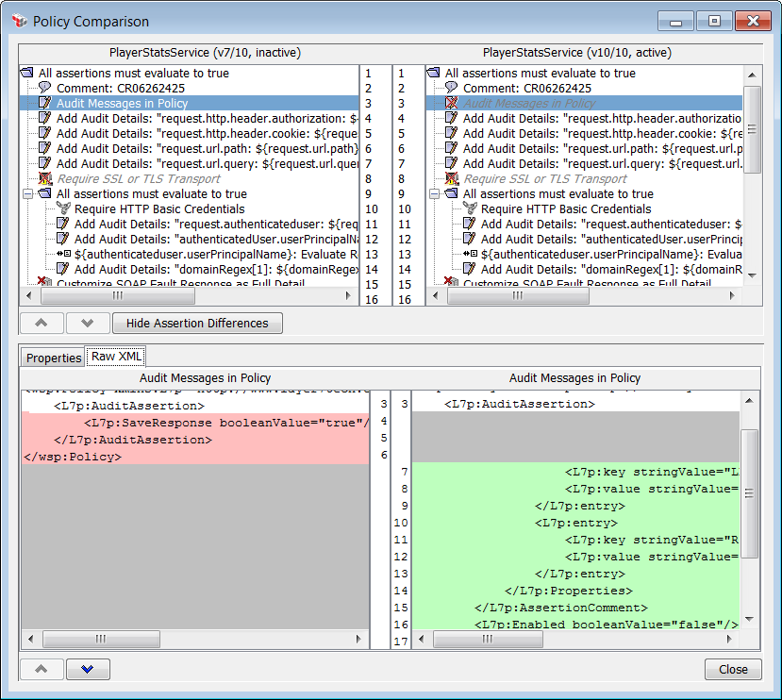Viewport: 782px width, 700px height.
Task: Click the disabled Require SSL icon in right policy
Action: 451,179
